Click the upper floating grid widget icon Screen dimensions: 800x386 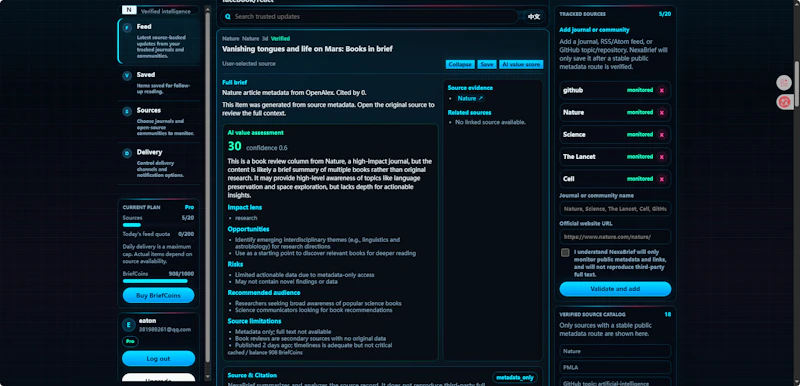784,83
